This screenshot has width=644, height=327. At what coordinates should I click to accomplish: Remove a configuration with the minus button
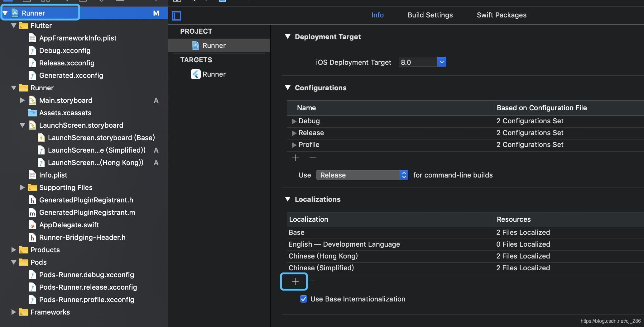(x=313, y=158)
